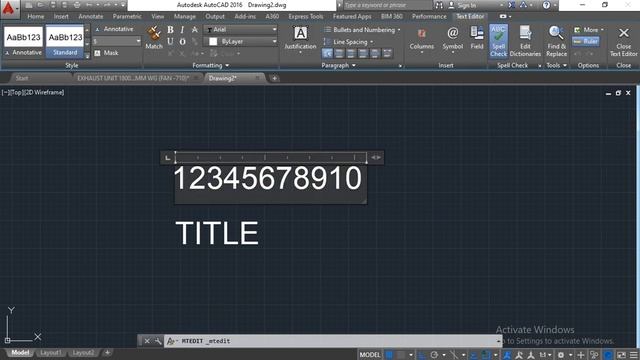Click the Mask background button
Image resolution: width=640 pixels, height=360 pixels.
pos(107,53)
